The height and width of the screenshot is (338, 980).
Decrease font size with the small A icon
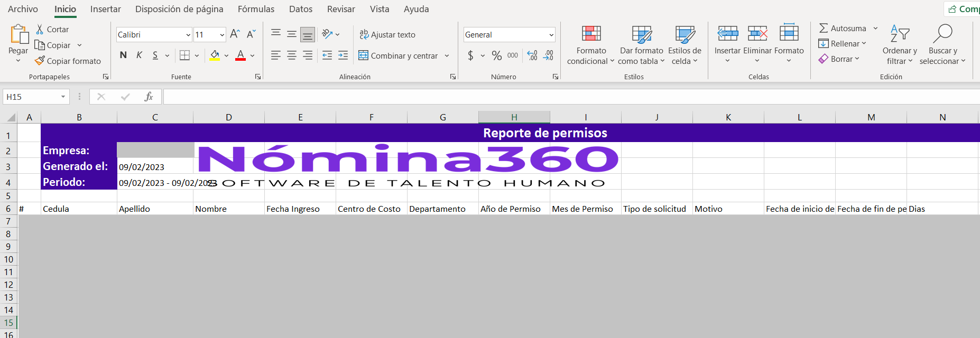coord(252,34)
